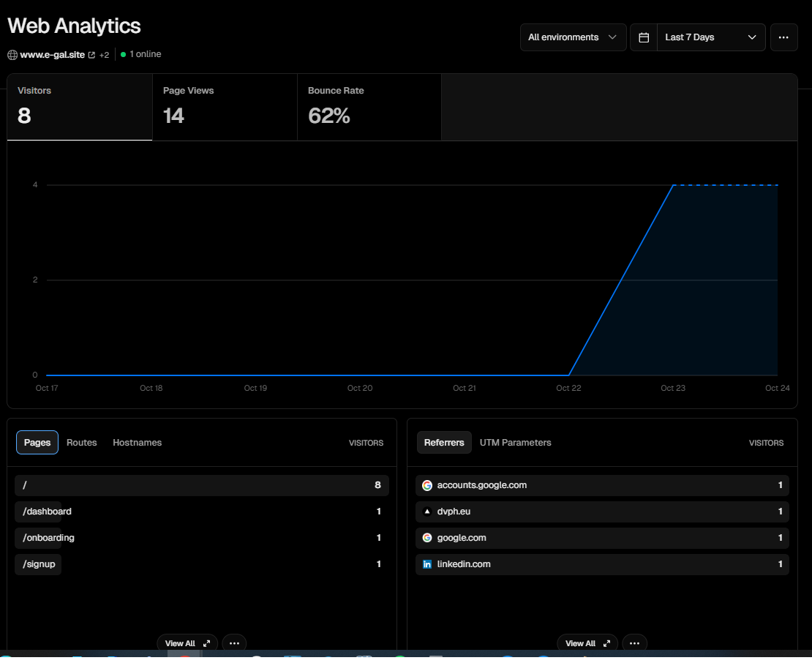Switch to the Routes tab
Viewport: 812px width, 663px height.
[82, 443]
